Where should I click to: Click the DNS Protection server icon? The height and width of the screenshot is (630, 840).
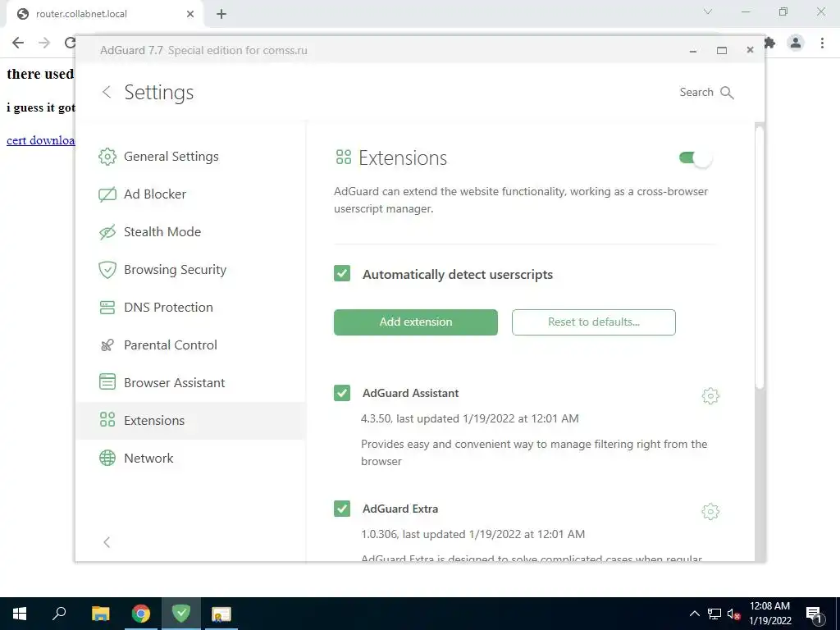[x=107, y=308]
